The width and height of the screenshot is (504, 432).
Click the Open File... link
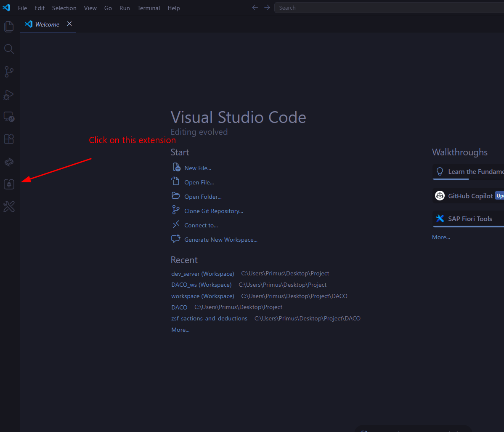tap(199, 182)
